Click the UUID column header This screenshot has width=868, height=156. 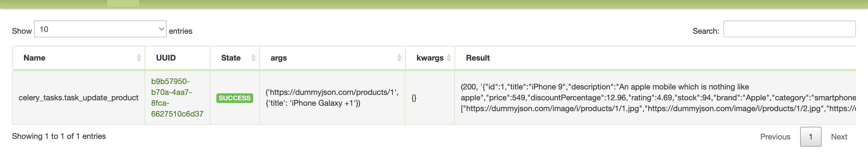166,58
